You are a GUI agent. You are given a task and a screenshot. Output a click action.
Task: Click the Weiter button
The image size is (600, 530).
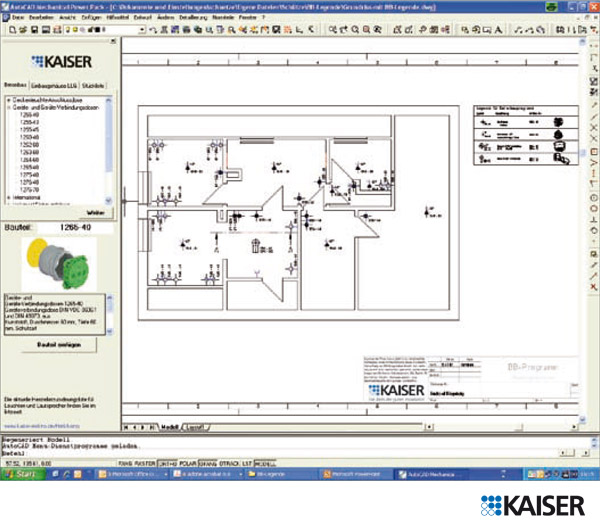[96, 212]
